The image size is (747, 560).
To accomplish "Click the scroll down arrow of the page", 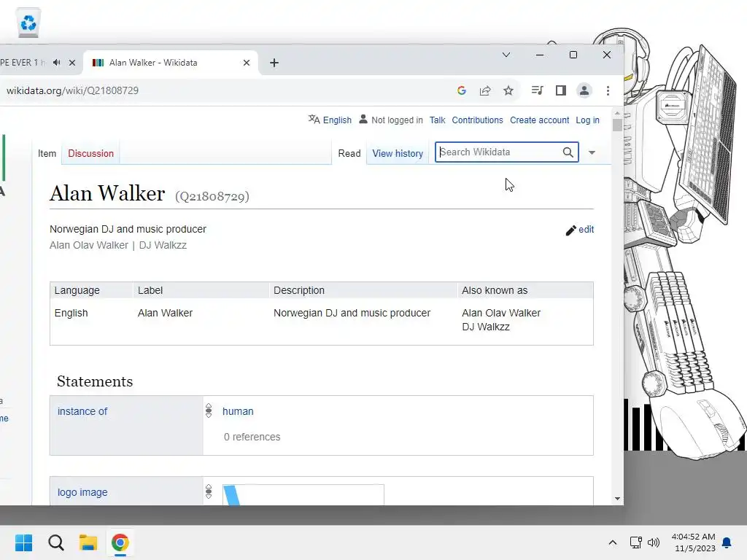I will 617,499.
